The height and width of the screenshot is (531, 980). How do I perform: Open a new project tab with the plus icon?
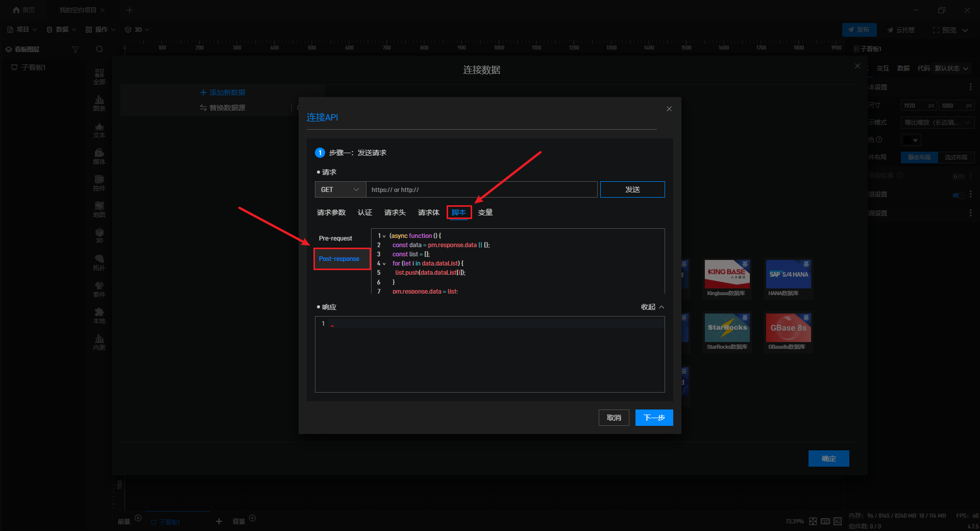(129, 10)
